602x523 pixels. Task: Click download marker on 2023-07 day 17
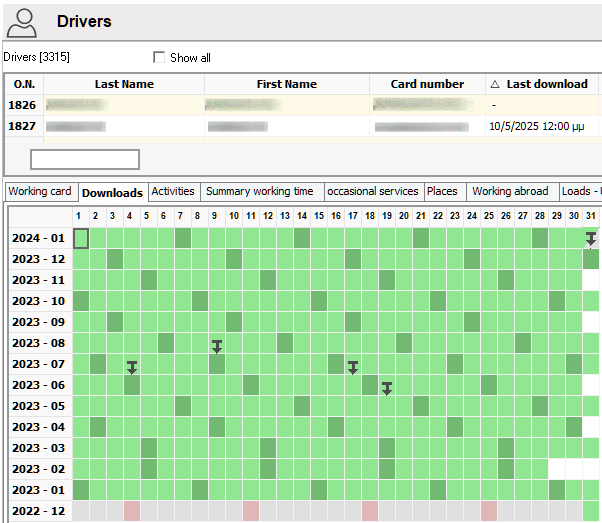click(x=353, y=367)
